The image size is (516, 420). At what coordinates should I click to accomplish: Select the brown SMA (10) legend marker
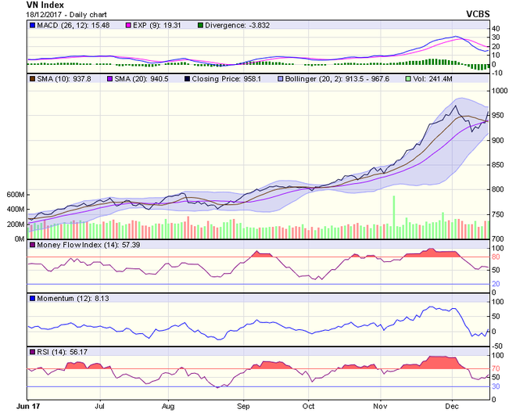pyautogui.click(x=31, y=78)
